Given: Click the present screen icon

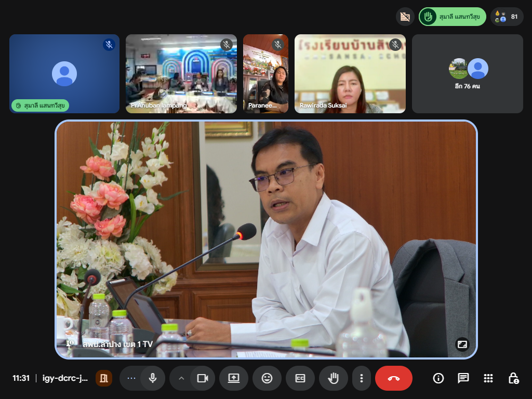Looking at the screenshot, I should pyautogui.click(x=234, y=378).
